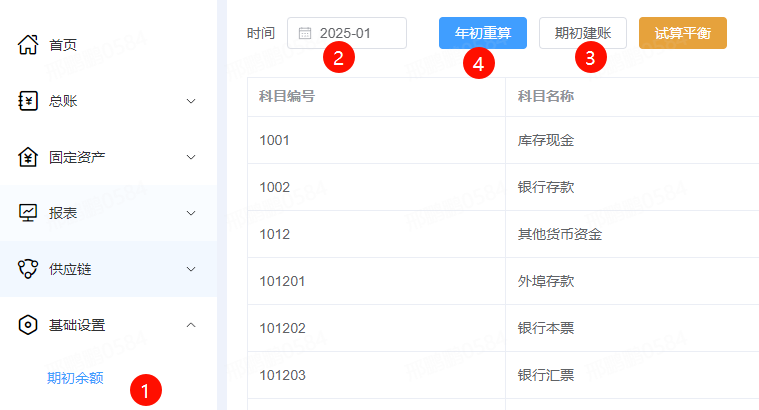759x410 pixels.
Task: Expand the 固定资产 submenu chevron
Action: pos(191,157)
